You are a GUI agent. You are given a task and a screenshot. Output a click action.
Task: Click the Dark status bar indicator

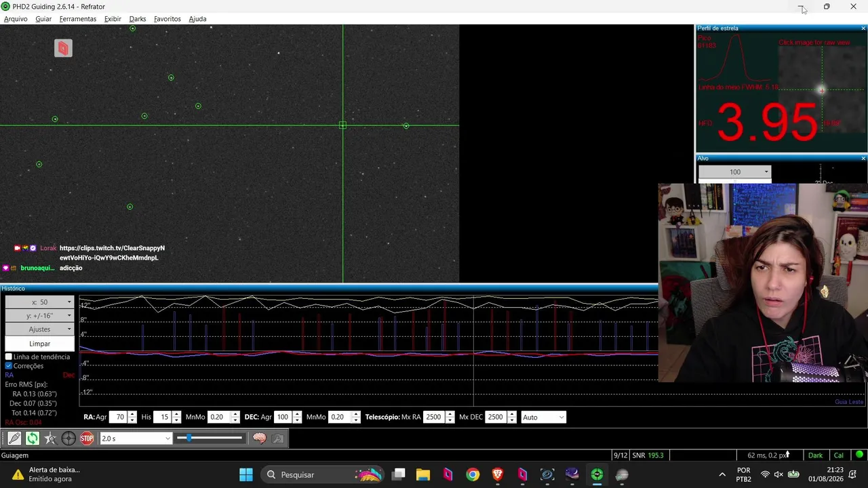point(815,455)
